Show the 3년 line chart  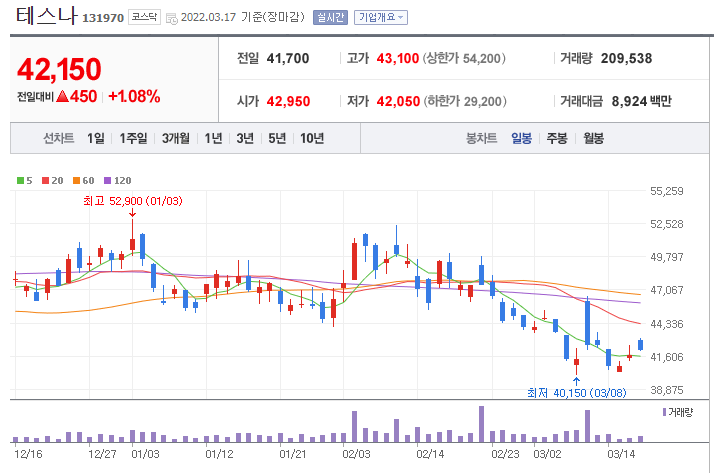(245, 138)
